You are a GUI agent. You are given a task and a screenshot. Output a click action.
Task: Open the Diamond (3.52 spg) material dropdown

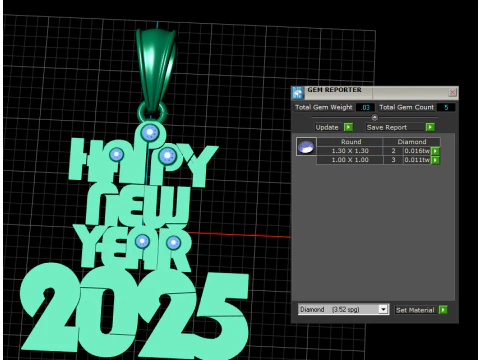coord(383,309)
